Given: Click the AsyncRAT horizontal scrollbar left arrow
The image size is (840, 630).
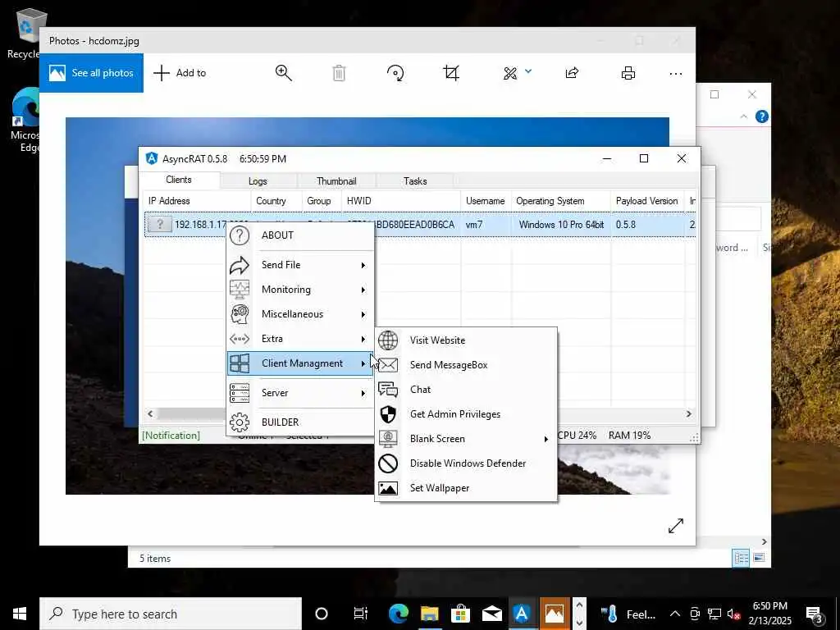Looking at the screenshot, I should coord(151,413).
